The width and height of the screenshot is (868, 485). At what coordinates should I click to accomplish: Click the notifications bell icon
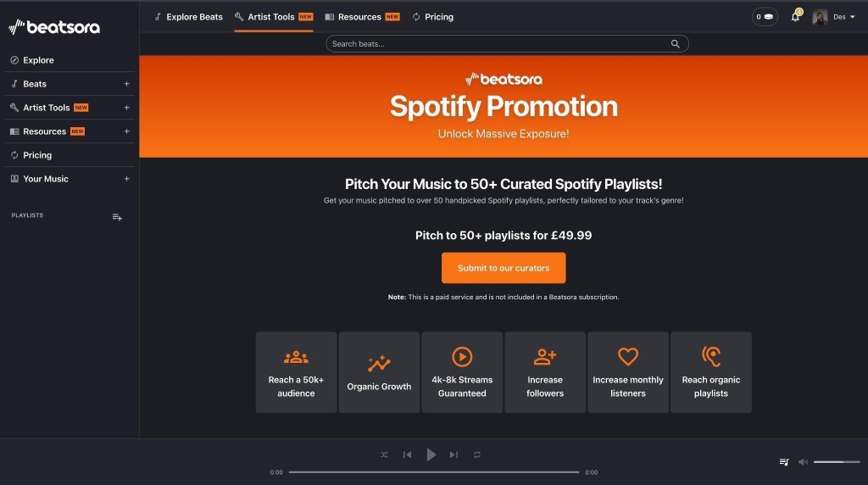pos(795,17)
